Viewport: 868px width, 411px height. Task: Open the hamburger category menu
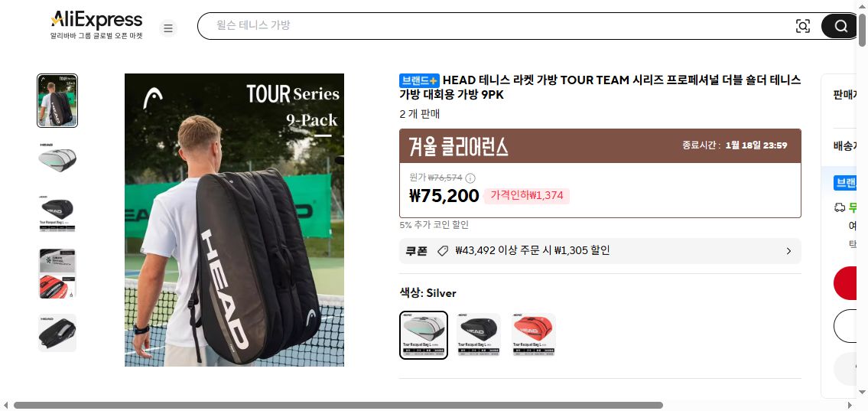(x=168, y=28)
